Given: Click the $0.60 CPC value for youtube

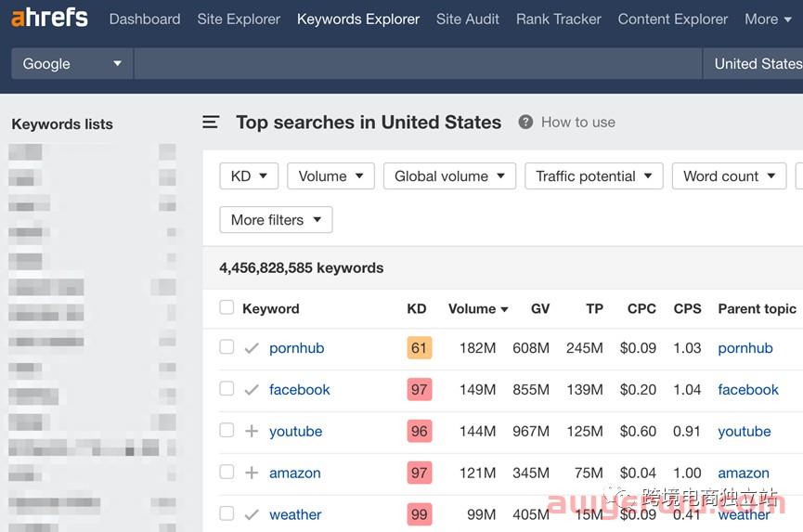Looking at the screenshot, I should coord(638,431).
